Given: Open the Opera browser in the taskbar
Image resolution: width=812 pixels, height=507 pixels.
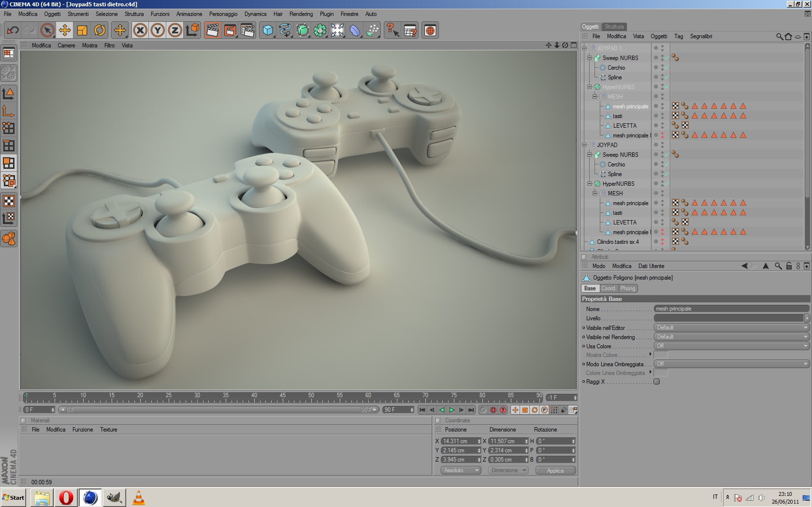Looking at the screenshot, I should tap(66, 497).
